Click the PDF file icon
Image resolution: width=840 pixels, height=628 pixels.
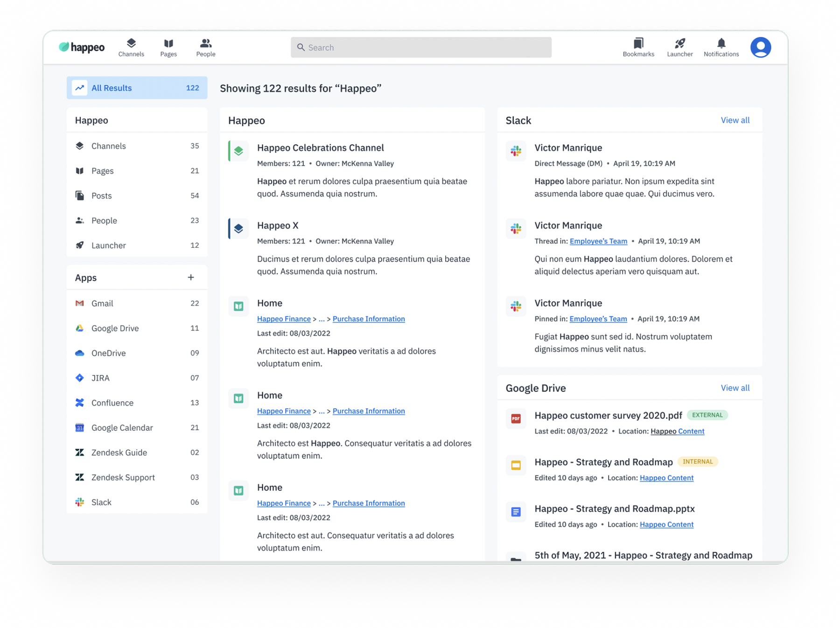pos(516,419)
